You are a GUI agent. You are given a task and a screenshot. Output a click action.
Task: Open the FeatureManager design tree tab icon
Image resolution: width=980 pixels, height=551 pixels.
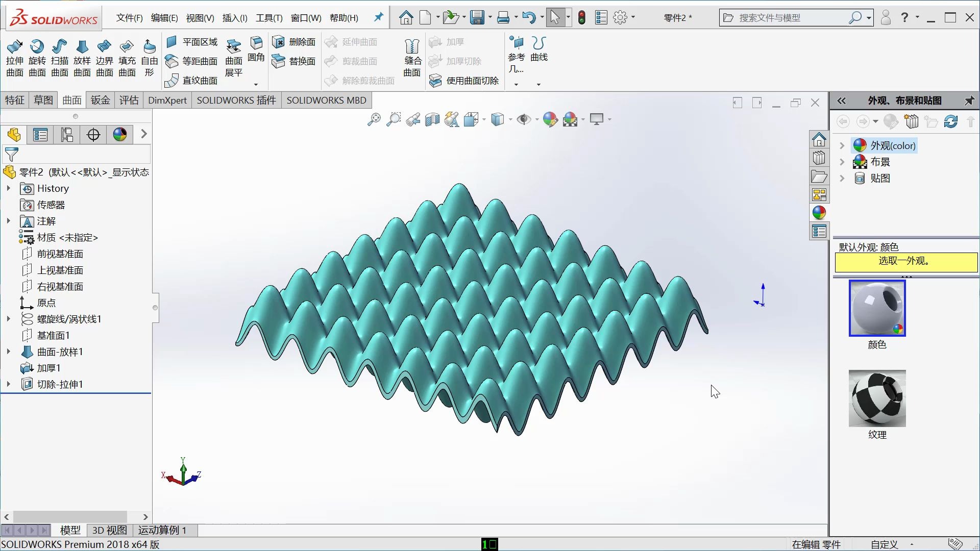tap(14, 135)
